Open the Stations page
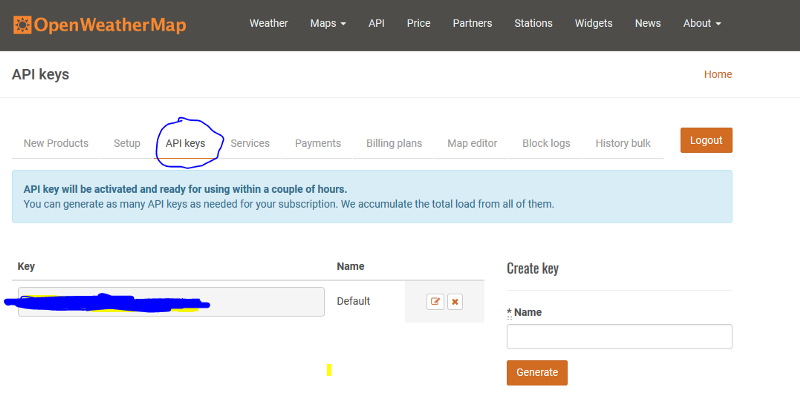Screen dimensions: 800x395 tap(533, 23)
